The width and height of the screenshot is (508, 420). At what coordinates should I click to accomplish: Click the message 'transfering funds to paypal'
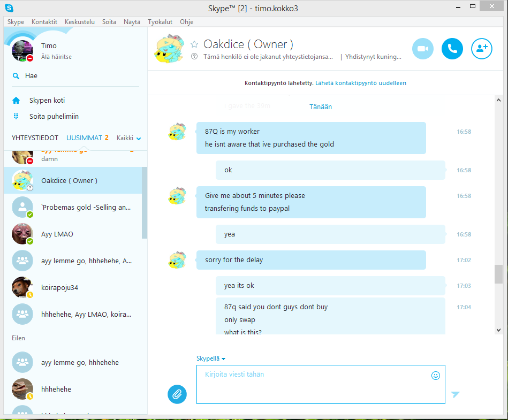247,208
